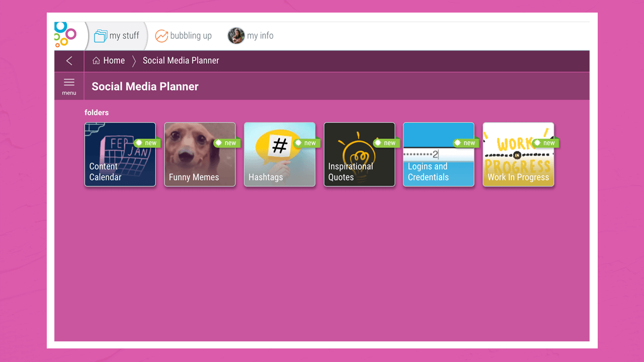Open the my info tab
644x362 pixels.
(x=251, y=36)
